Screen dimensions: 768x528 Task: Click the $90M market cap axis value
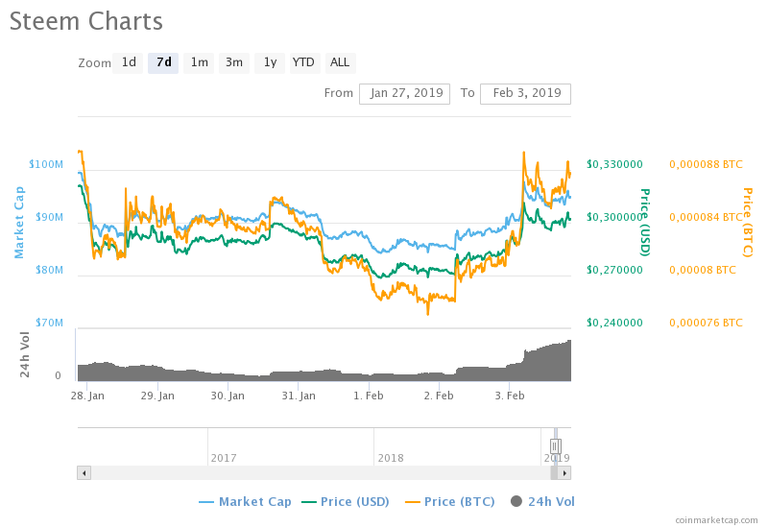pos(49,217)
